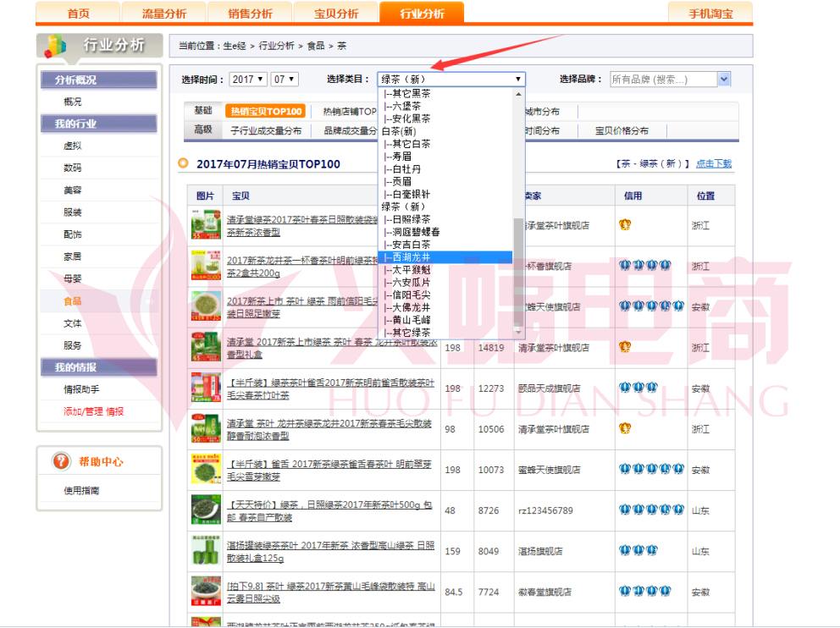Click the 行业分析 header chart icon

pos(55,46)
